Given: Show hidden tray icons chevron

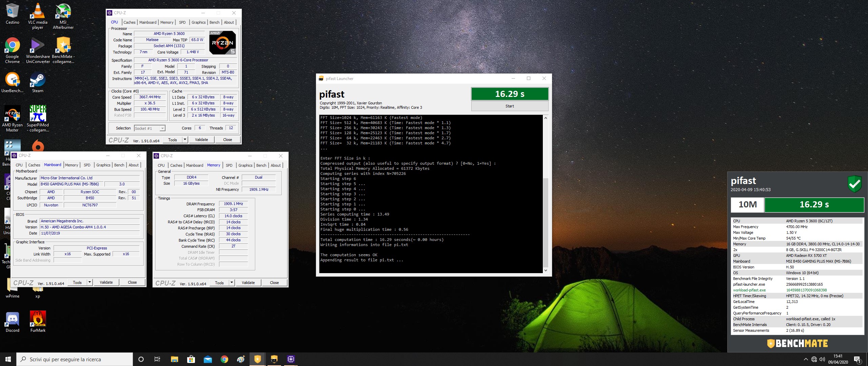Looking at the screenshot, I should click(x=806, y=359).
